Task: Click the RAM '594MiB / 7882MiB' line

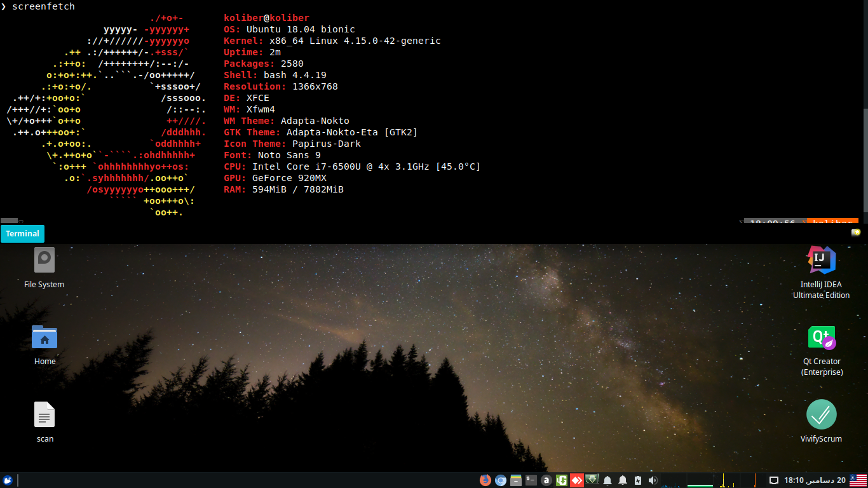Action: (283, 189)
